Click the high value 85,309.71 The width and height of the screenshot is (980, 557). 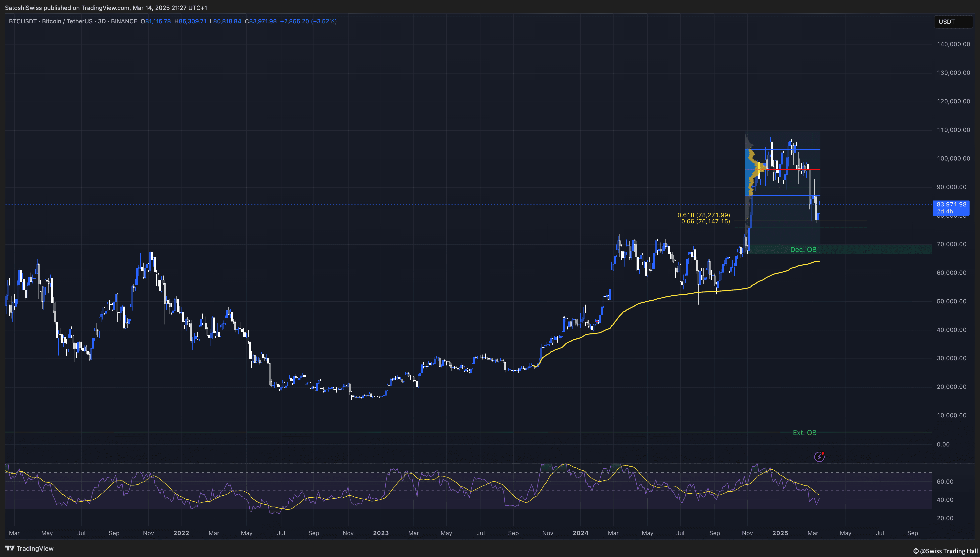pos(193,21)
